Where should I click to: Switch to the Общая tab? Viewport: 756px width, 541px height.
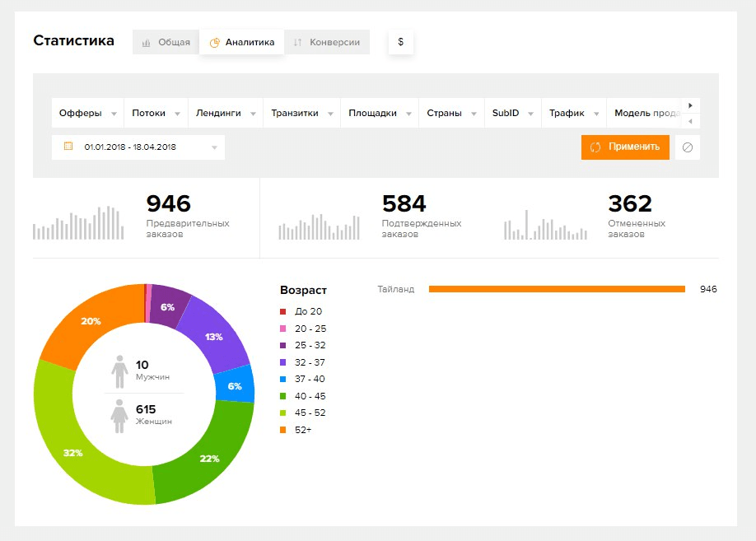(x=166, y=42)
